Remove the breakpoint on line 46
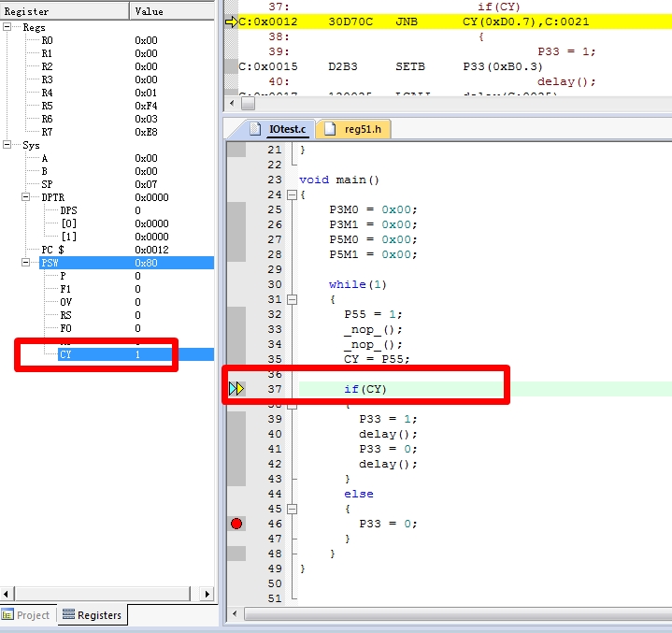The image size is (672, 633). pyautogui.click(x=236, y=524)
